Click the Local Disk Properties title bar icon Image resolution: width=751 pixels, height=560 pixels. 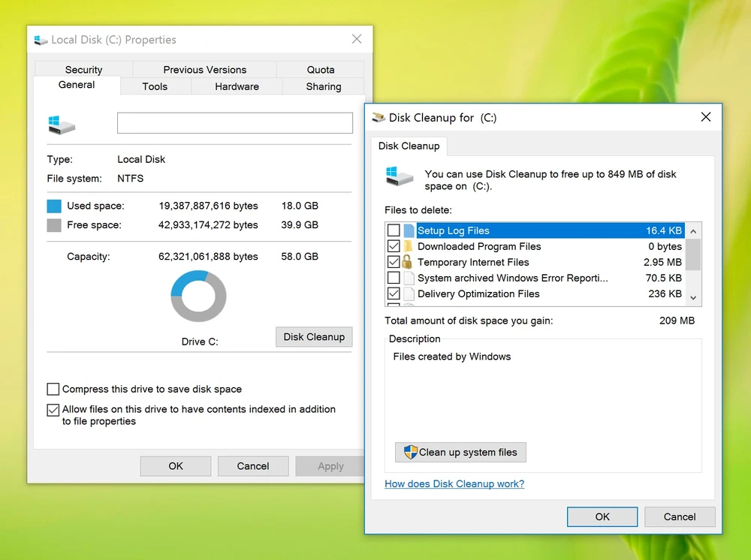click(x=41, y=40)
